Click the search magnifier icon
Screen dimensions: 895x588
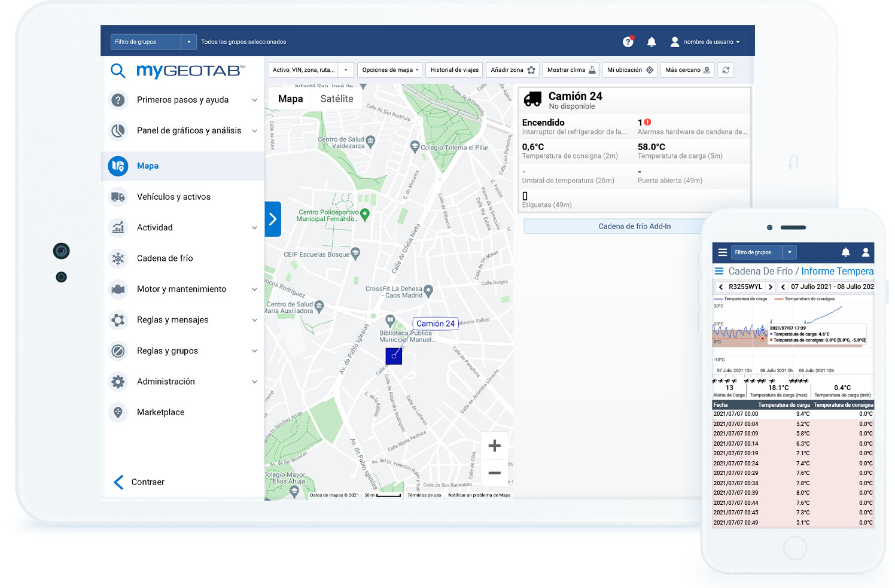point(118,71)
